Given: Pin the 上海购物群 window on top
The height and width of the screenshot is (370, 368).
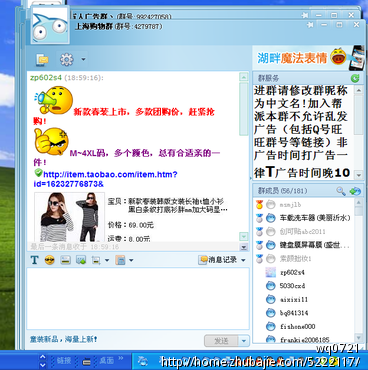Looking at the screenshot, I should tap(310, 25).
